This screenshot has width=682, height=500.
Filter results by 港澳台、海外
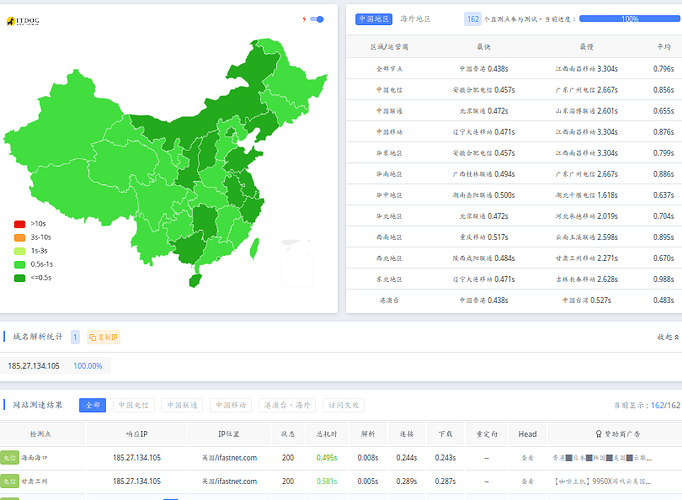coord(286,405)
